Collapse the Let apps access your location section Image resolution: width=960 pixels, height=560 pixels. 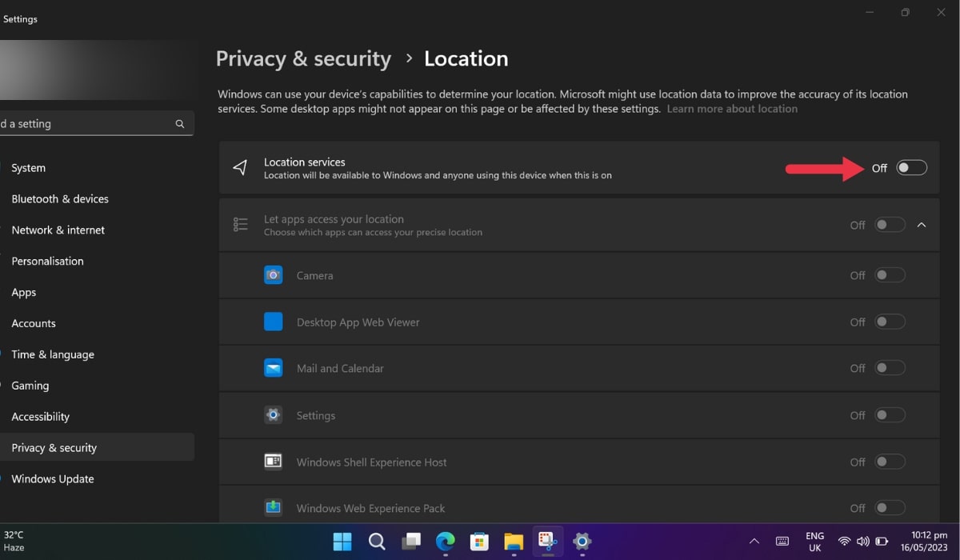[921, 225]
